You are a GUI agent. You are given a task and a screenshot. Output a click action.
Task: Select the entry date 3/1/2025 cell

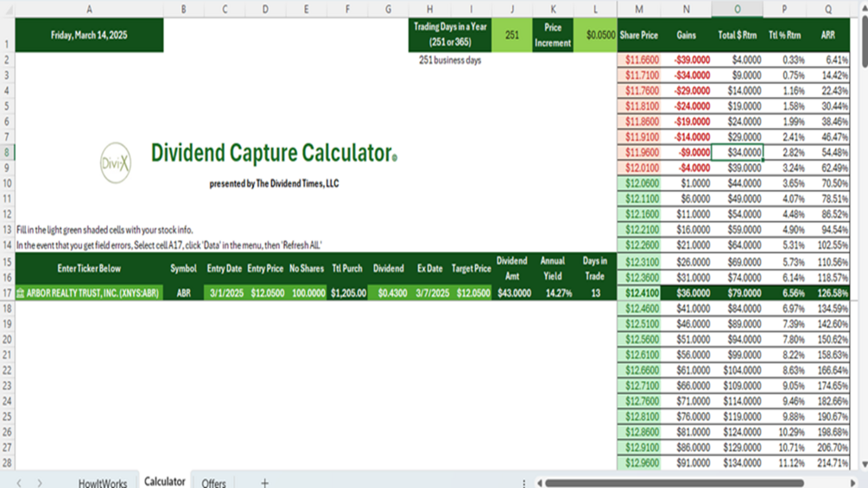tap(225, 294)
